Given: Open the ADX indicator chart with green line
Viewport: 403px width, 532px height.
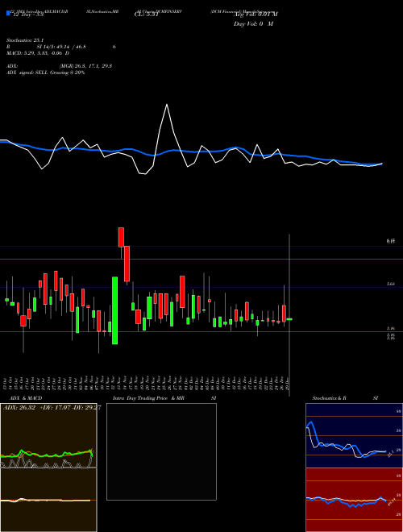Looking at the screenshot, I should (x=48, y=435).
